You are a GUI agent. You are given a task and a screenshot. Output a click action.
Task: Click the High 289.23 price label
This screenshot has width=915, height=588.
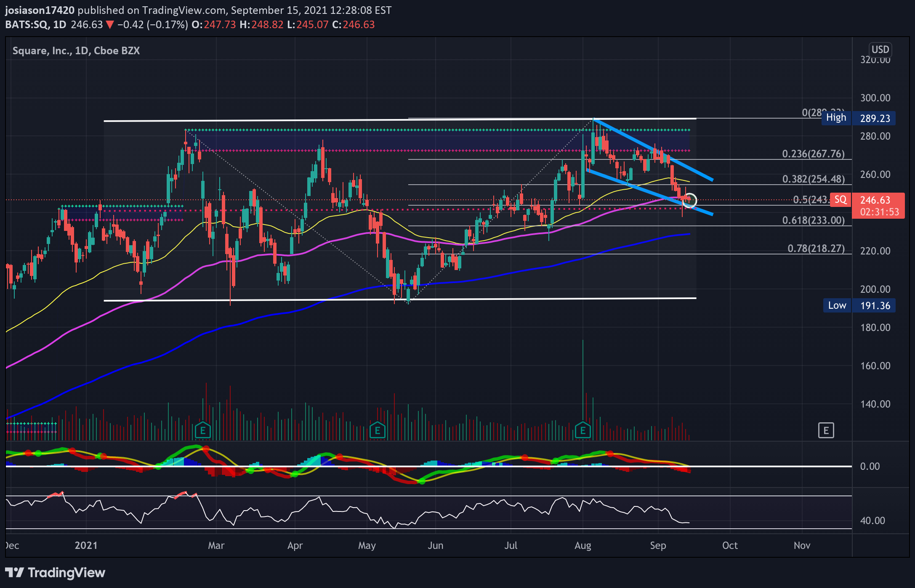pos(859,118)
